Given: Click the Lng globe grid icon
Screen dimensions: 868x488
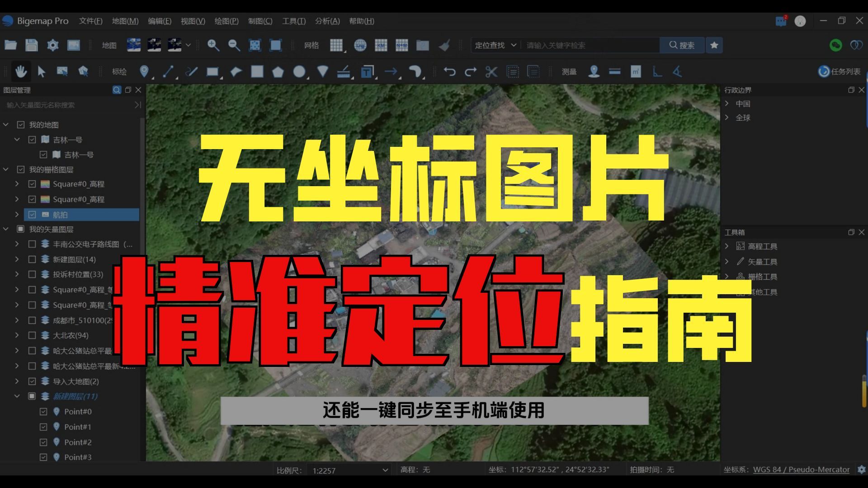Looking at the screenshot, I should [360, 45].
